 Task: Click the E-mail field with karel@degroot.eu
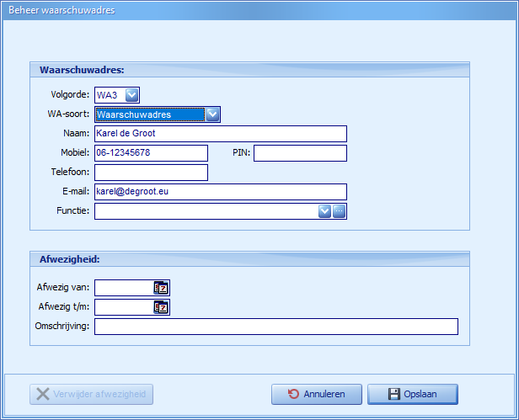point(221,192)
